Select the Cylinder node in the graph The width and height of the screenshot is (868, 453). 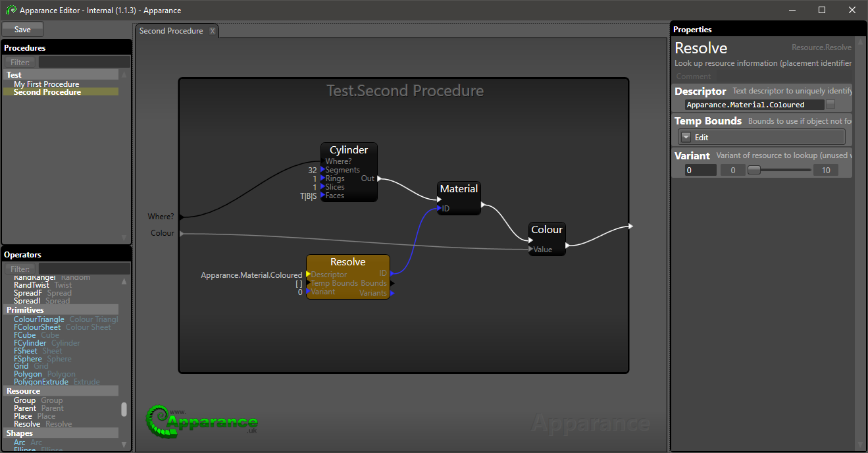(x=349, y=150)
